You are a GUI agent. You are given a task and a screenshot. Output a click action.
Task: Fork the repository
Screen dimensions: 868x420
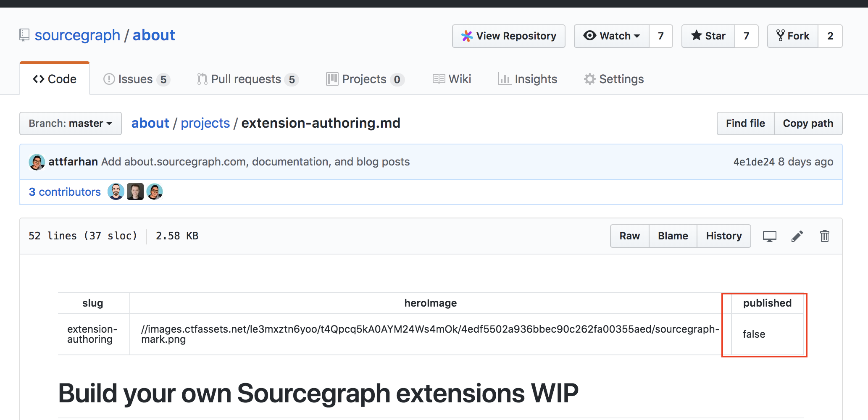coord(793,36)
